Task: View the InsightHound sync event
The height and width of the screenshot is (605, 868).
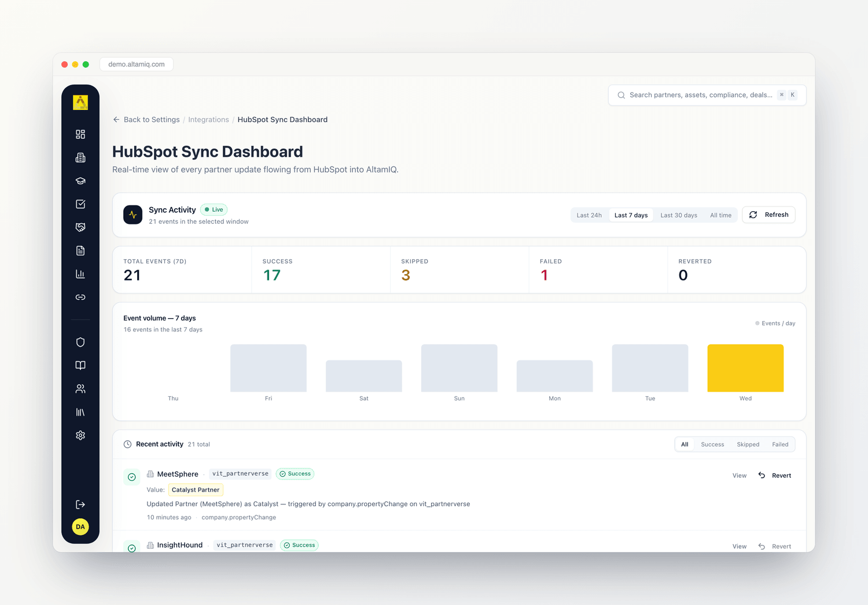Action: point(740,547)
